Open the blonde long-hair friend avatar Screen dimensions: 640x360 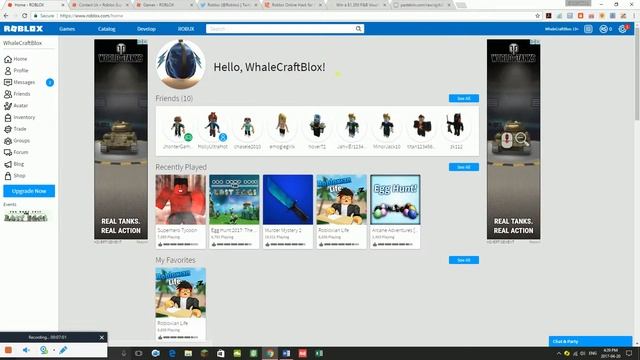click(282, 126)
